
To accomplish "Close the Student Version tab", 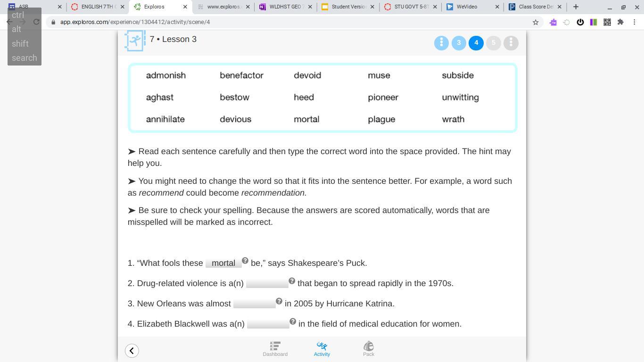I will (x=372, y=7).
